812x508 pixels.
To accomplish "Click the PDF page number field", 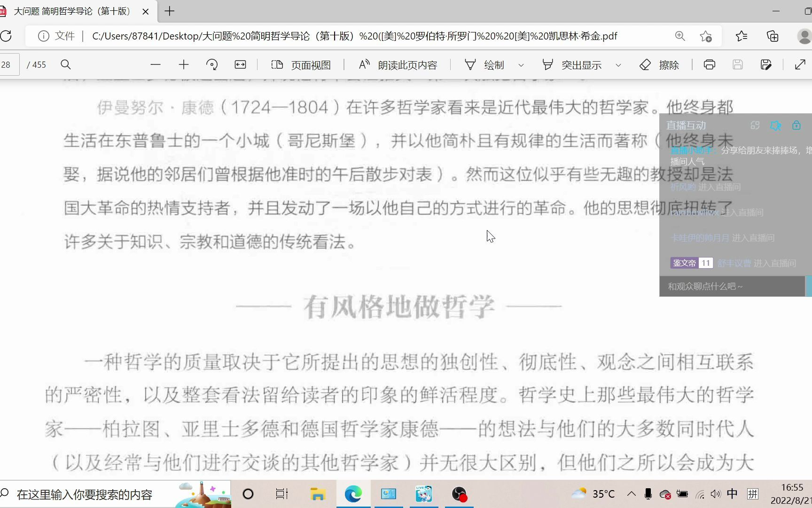I will (x=9, y=65).
